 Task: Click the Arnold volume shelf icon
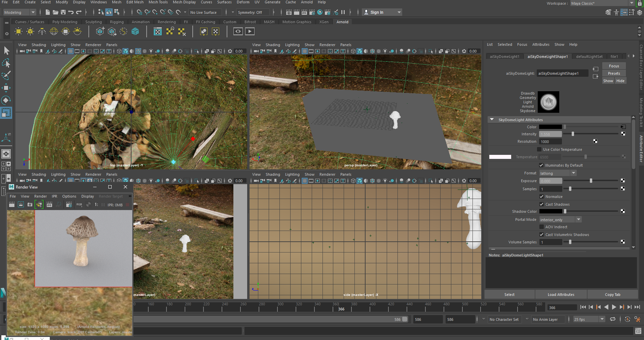pos(135,32)
